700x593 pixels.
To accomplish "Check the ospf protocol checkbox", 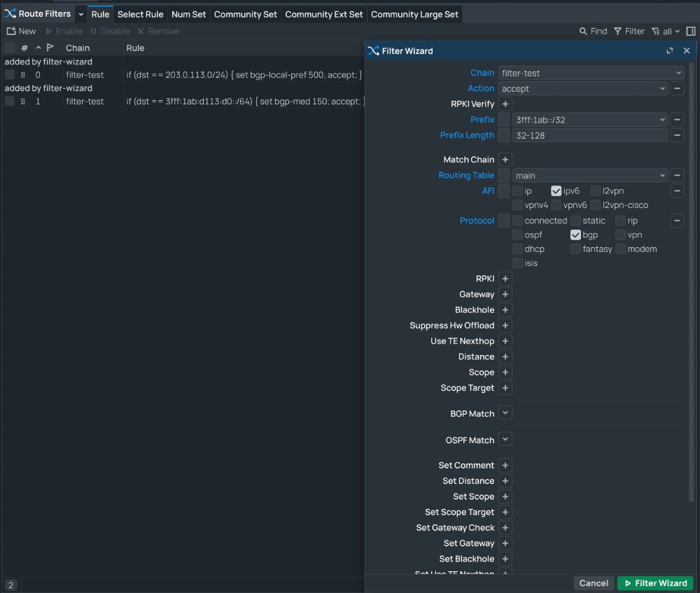I will click(x=517, y=235).
